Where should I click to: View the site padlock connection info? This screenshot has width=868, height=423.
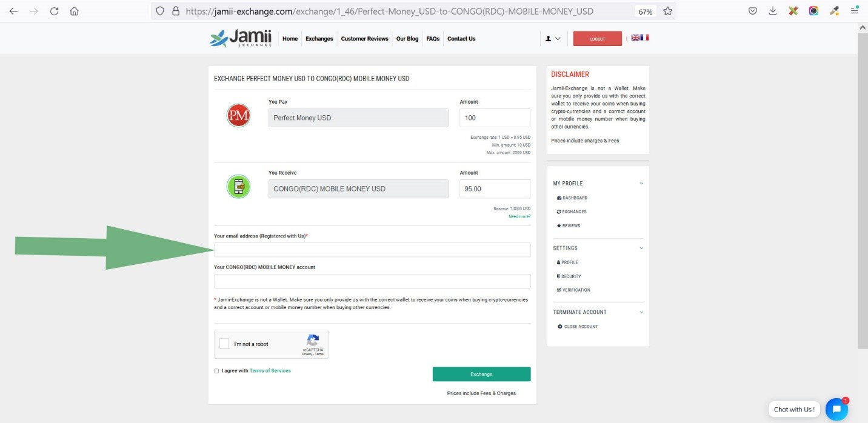pos(176,11)
